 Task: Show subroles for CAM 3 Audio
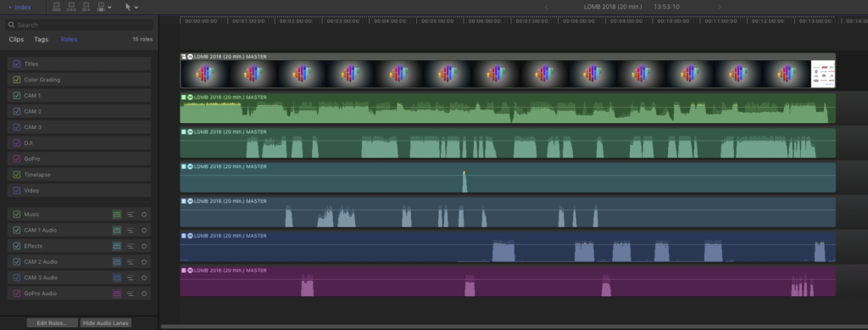[x=130, y=278]
